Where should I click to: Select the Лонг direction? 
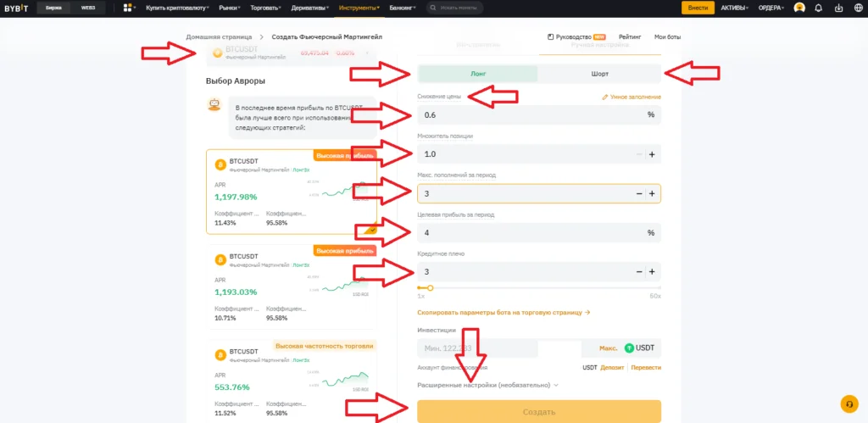[x=478, y=74]
